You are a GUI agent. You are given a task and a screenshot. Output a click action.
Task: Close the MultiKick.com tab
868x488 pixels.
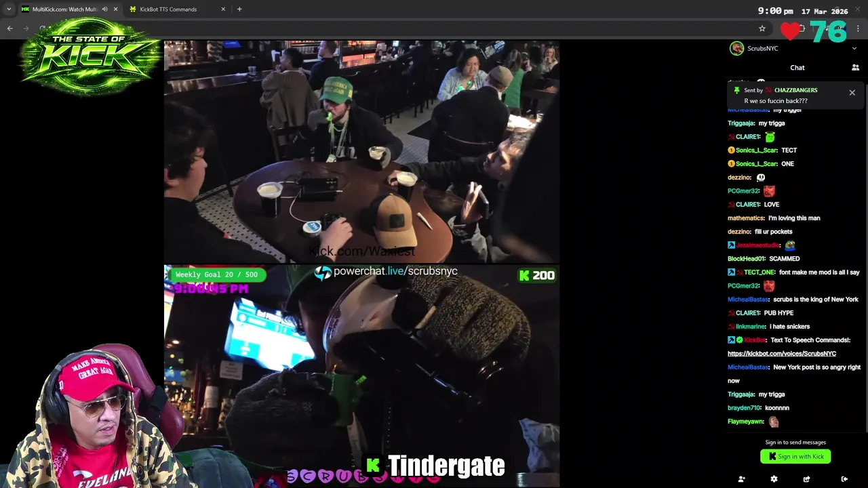pos(115,9)
